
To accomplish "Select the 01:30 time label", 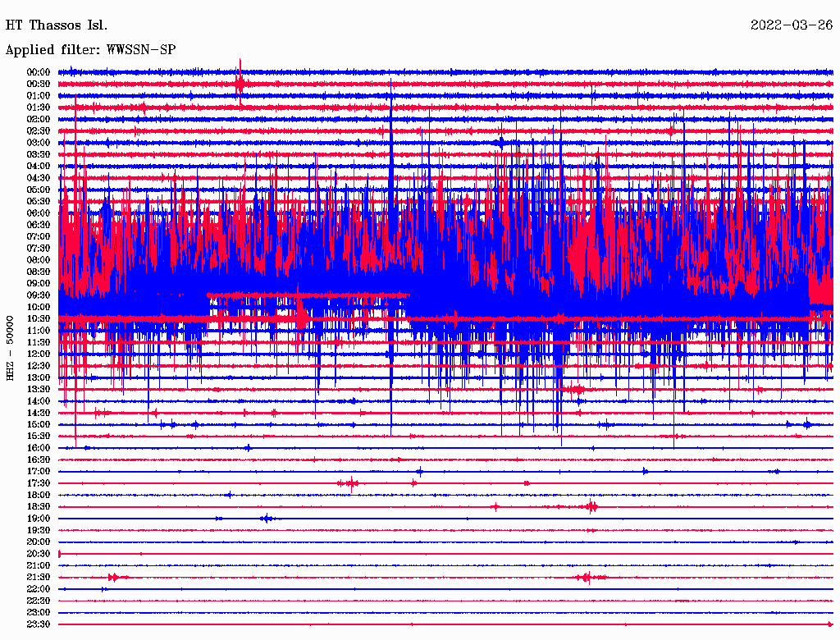I will [39, 107].
